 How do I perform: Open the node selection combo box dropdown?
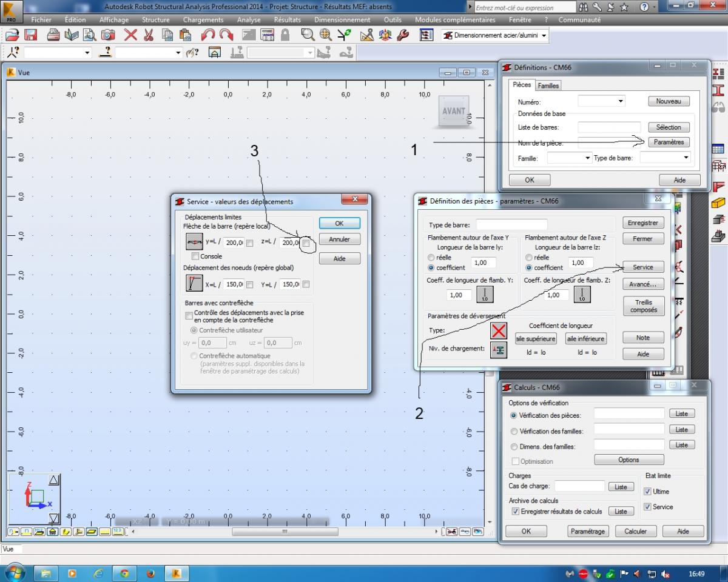pos(87,53)
